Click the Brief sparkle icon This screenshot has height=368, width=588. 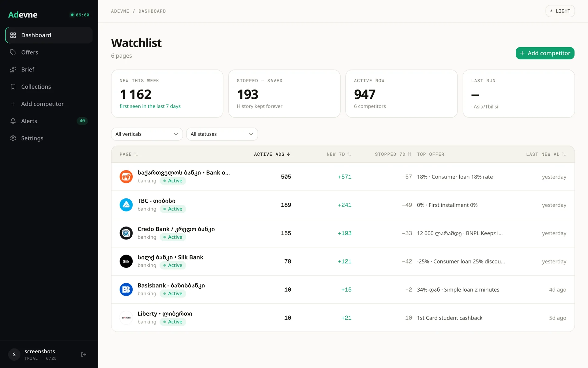pyautogui.click(x=13, y=70)
